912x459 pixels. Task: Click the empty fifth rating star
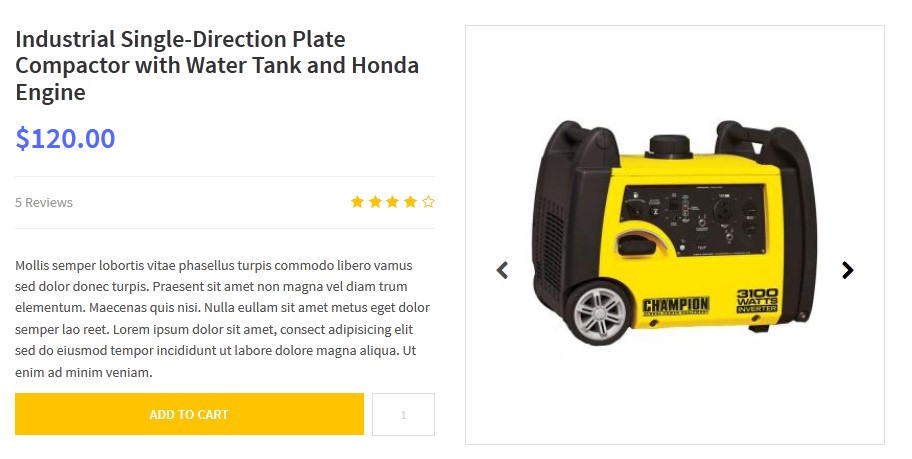428,202
